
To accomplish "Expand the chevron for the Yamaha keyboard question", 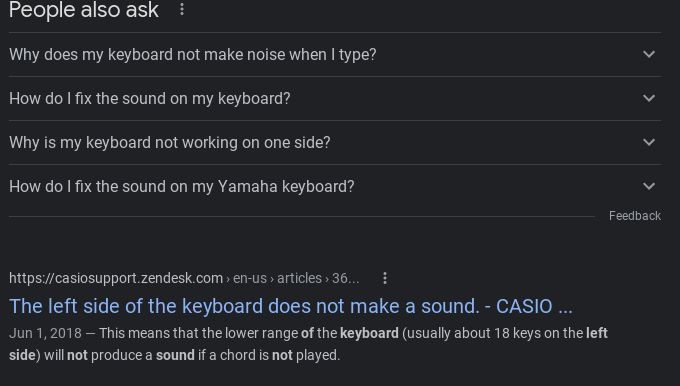I will [x=649, y=186].
